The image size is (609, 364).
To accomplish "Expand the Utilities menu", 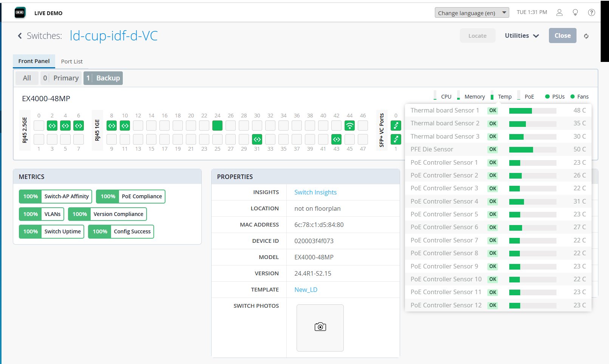I will [x=521, y=36].
